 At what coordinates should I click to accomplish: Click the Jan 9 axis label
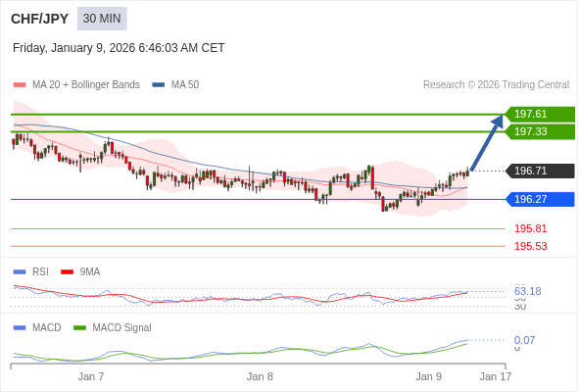tap(429, 376)
